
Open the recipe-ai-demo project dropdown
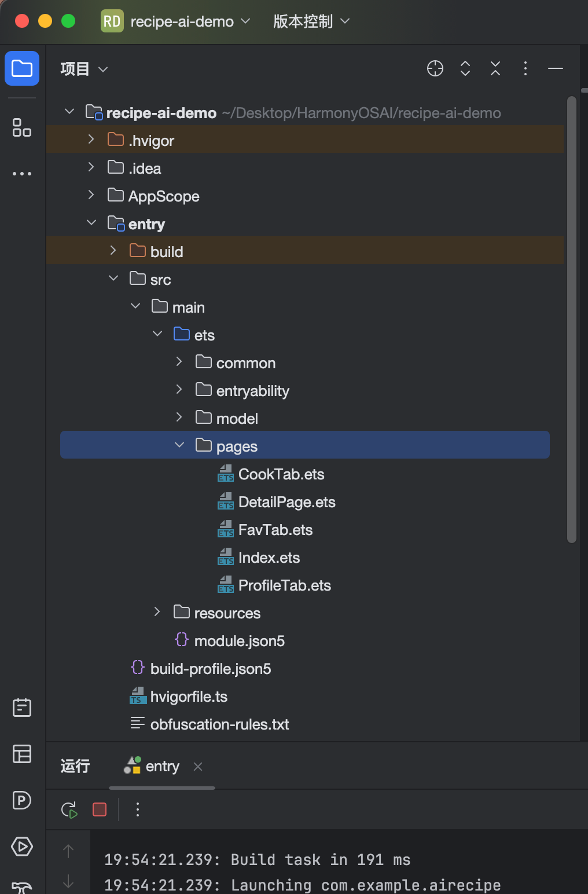(176, 21)
